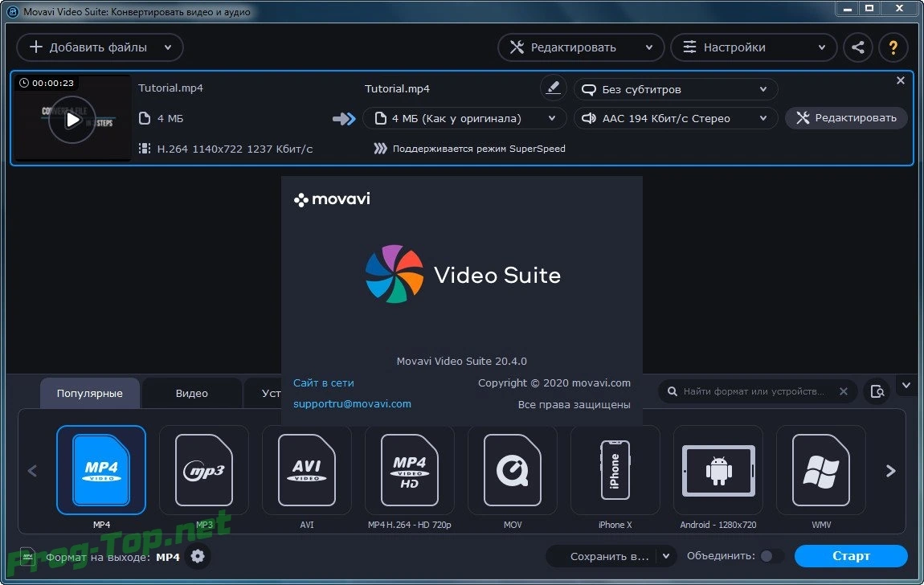Click the Старт button
Screen dimensions: 924x585
pyautogui.click(x=851, y=555)
